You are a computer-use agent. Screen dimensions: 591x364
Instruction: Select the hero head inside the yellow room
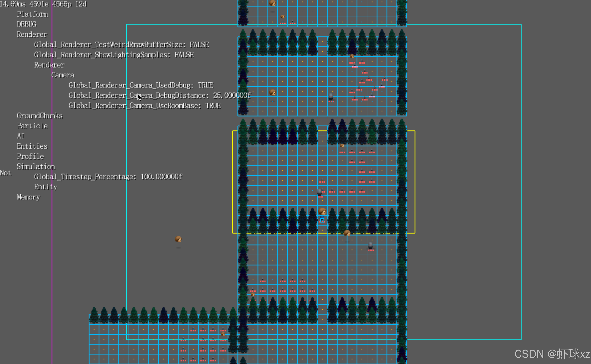322,211
